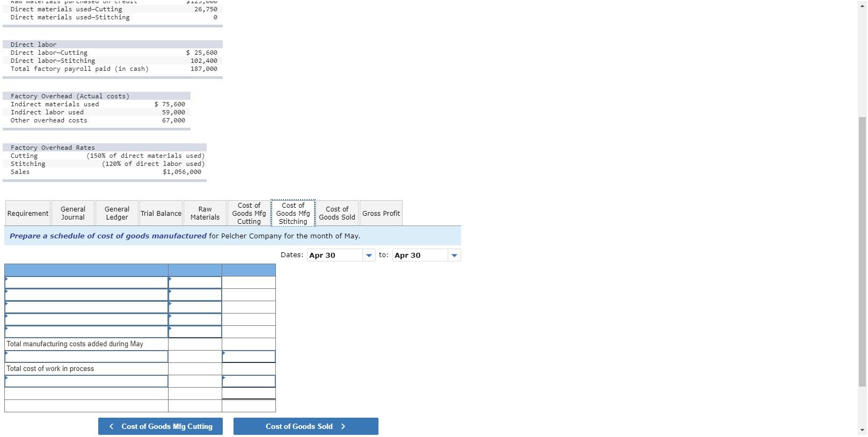
Task: Go back to Cost of Goods Mfg Cutting
Action: pyautogui.click(x=161, y=426)
